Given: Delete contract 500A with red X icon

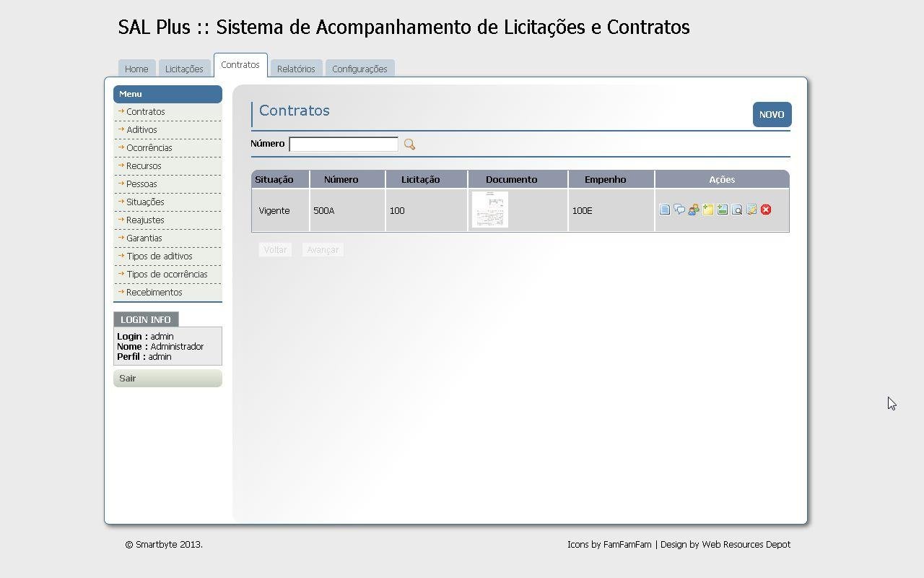Looking at the screenshot, I should [765, 210].
